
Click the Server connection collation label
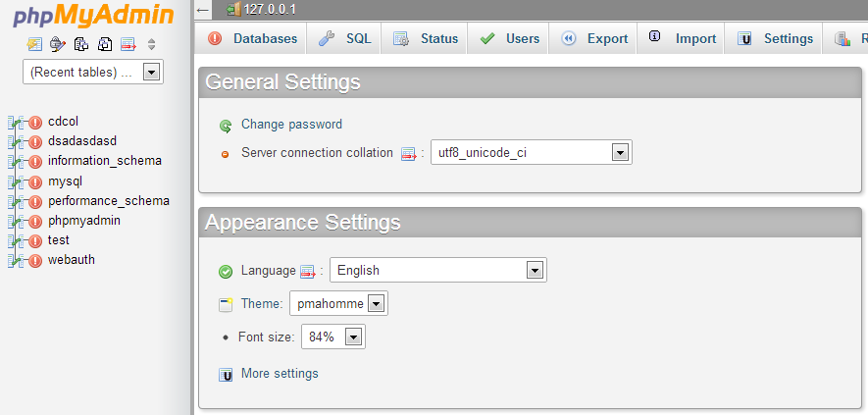(x=317, y=152)
